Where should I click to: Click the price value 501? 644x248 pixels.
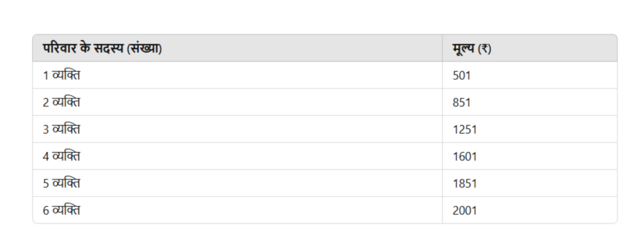click(461, 76)
